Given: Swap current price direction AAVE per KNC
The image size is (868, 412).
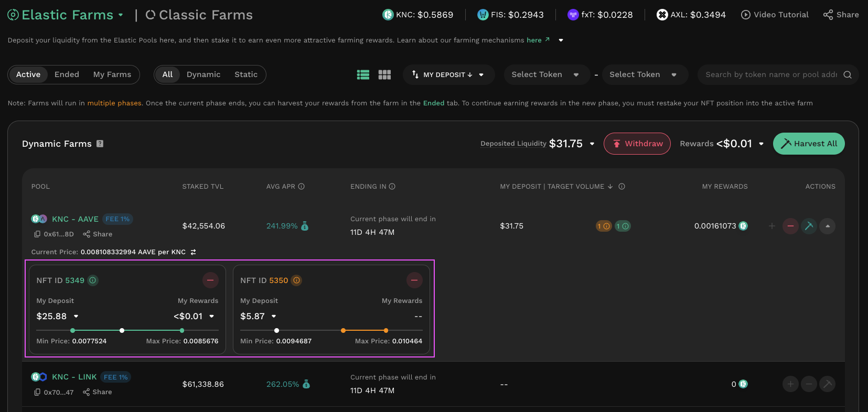Looking at the screenshot, I should click(x=193, y=252).
